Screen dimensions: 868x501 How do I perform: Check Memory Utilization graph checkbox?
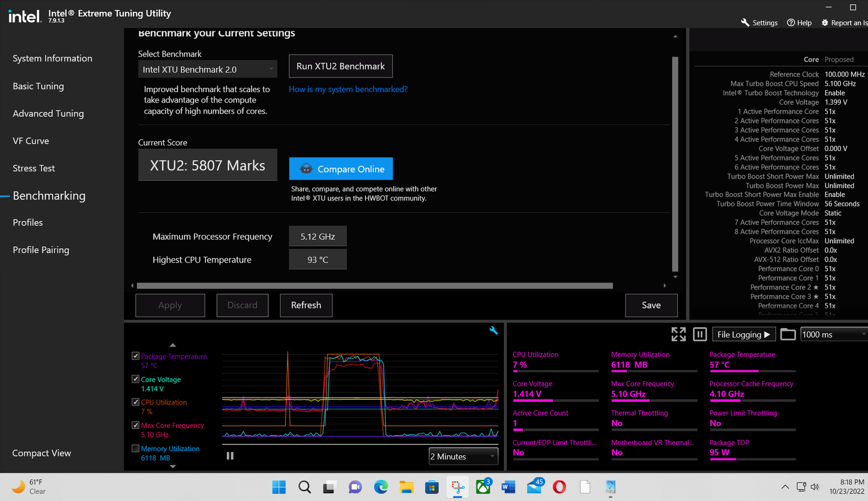pyautogui.click(x=135, y=448)
